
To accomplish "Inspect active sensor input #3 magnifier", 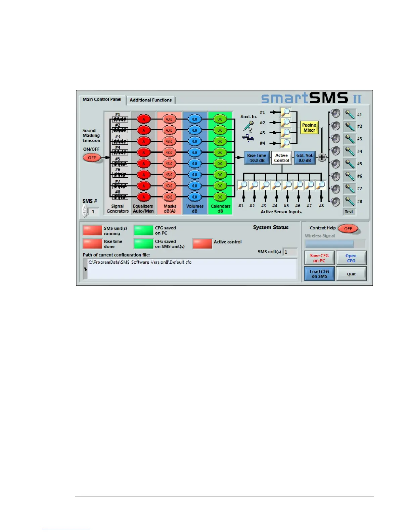I will [x=265, y=185].
